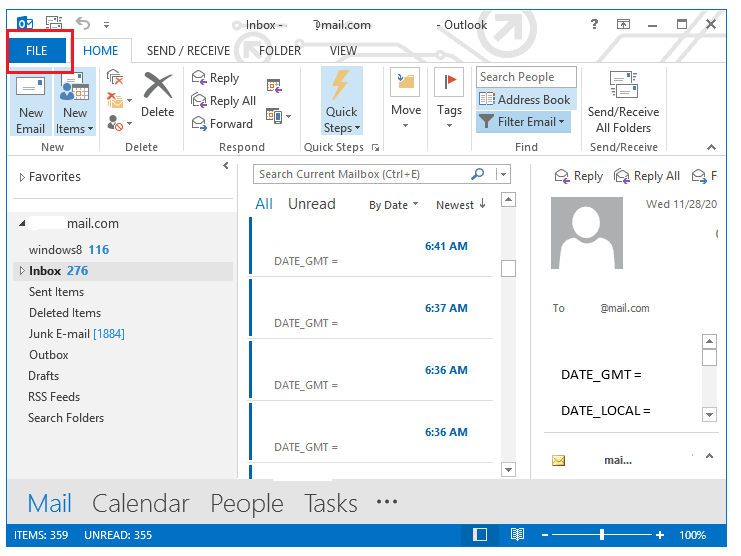The image size is (741, 556).
Task: Open the SEND / RECEIVE tab
Action: (x=188, y=51)
